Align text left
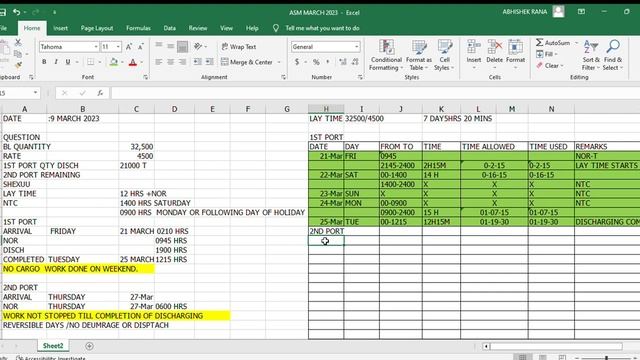 click(159, 62)
